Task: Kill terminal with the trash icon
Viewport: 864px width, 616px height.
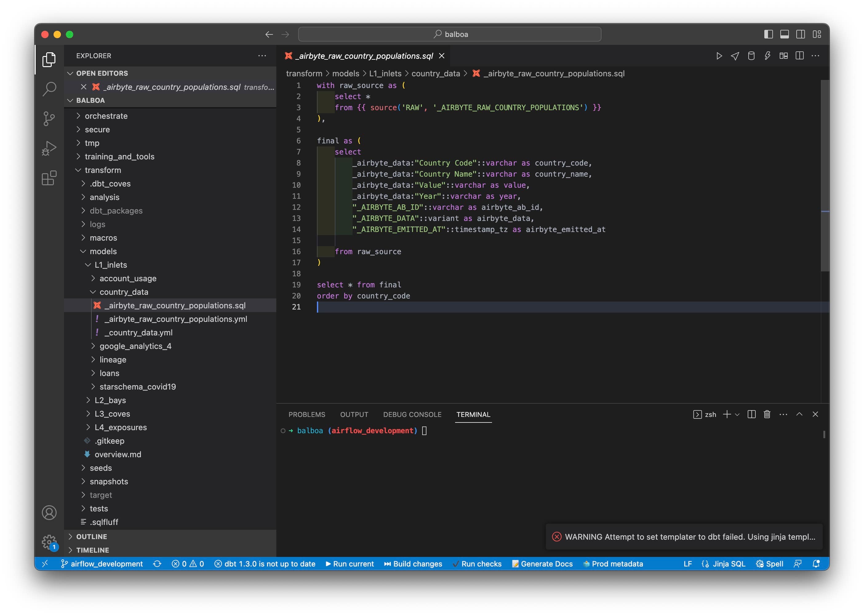Action: tap(767, 414)
